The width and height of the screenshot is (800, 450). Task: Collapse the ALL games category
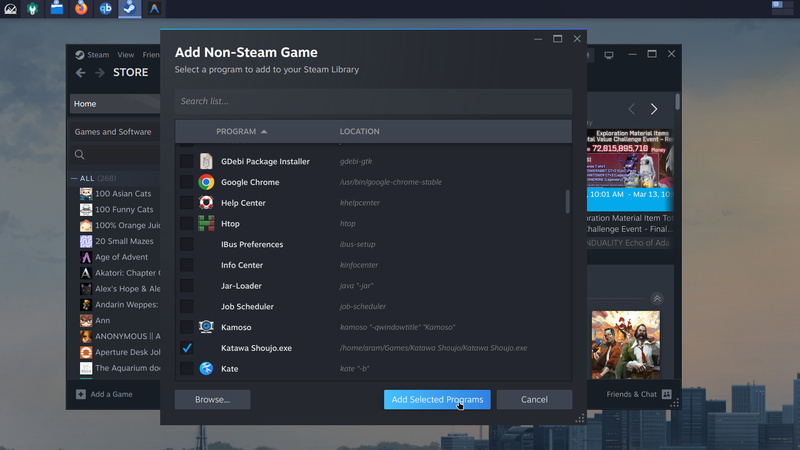coord(74,178)
